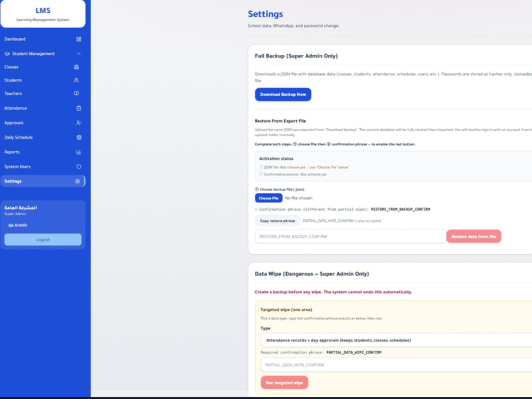Click the Reports bar chart icon

coord(79,152)
